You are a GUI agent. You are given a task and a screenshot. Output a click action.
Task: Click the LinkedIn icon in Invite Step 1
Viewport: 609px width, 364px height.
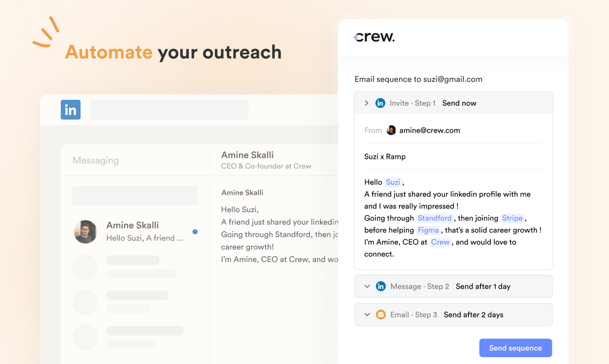coord(380,103)
